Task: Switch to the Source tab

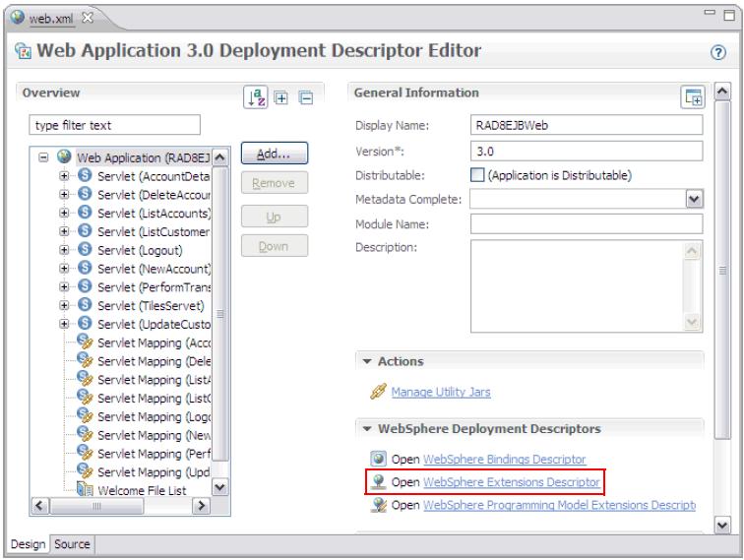Action: pos(72,544)
